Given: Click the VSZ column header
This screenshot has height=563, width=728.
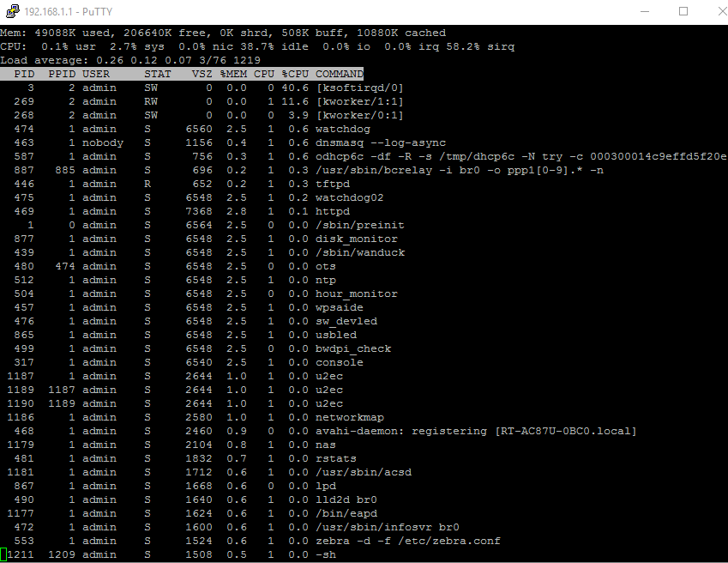Looking at the screenshot, I should [x=202, y=74].
